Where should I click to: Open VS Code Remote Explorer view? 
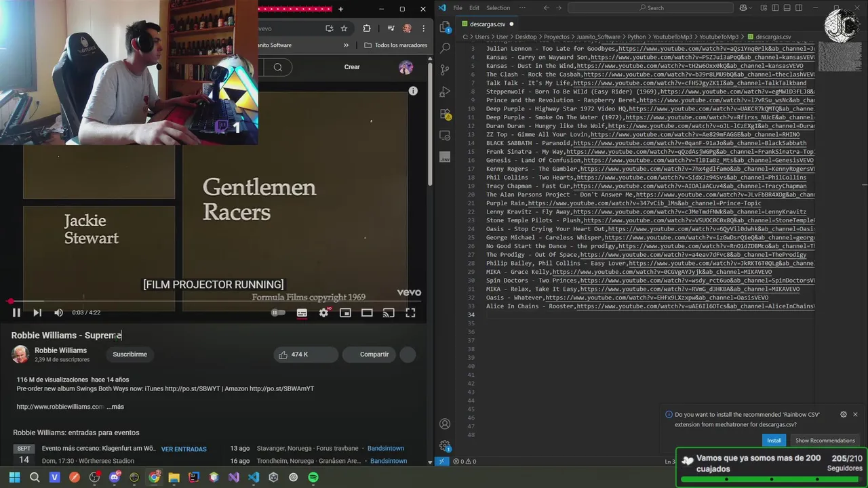click(x=445, y=136)
